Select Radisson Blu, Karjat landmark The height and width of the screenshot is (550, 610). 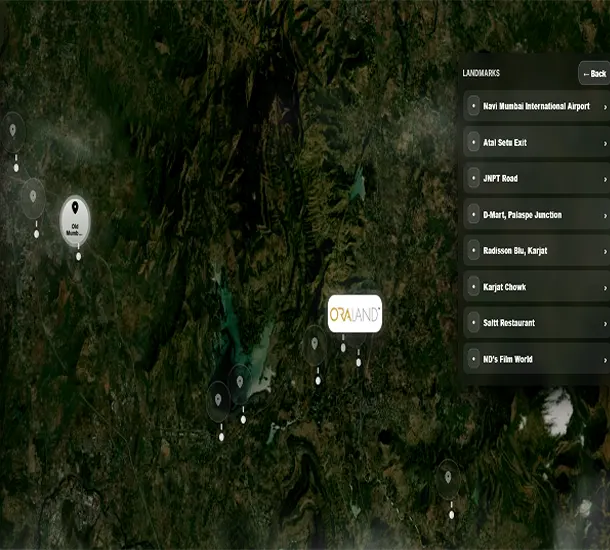(x=536, y=250)
